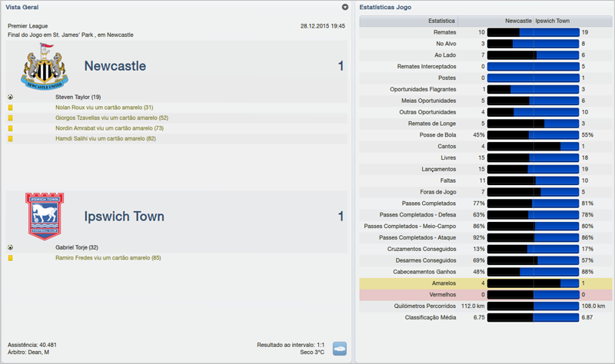Select the Vermelhos red cards row
The image size is (615, 364).
[x=486, y=295]
